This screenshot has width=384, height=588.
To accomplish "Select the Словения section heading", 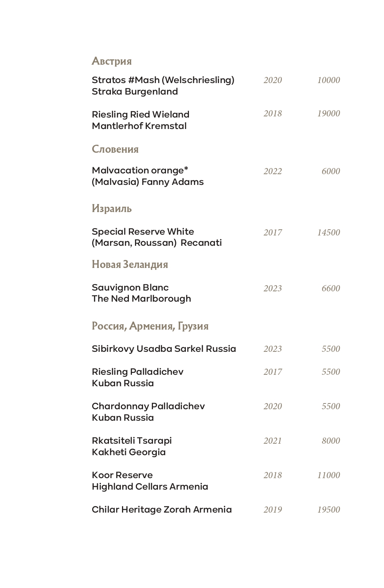I will 115,149.
